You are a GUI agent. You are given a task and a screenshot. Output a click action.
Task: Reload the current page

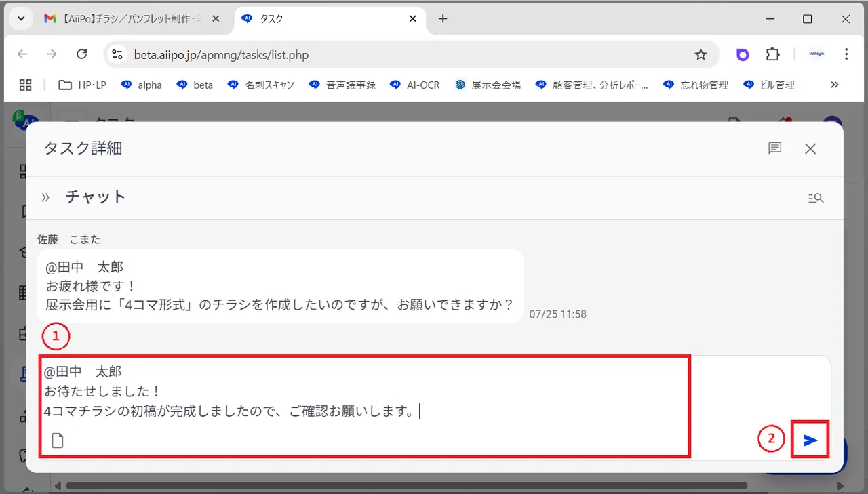82,54
